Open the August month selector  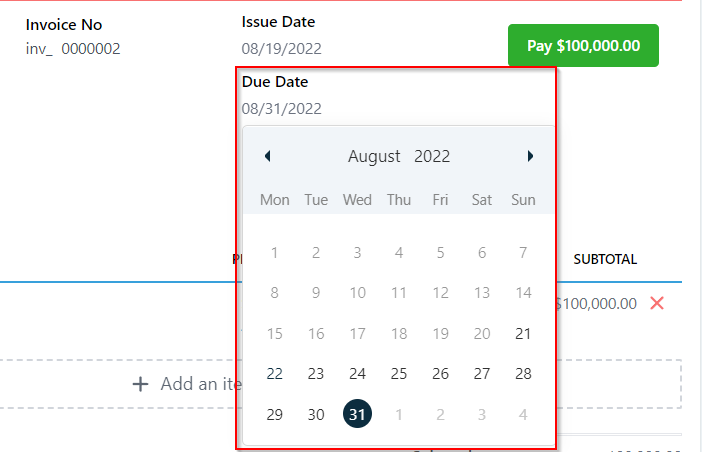374,156
